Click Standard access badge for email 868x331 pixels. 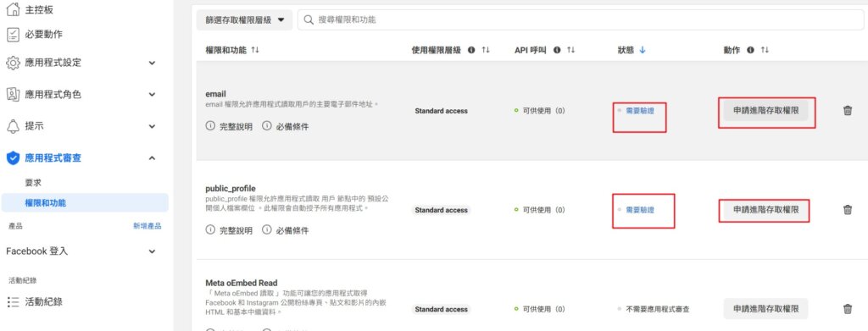441,111
